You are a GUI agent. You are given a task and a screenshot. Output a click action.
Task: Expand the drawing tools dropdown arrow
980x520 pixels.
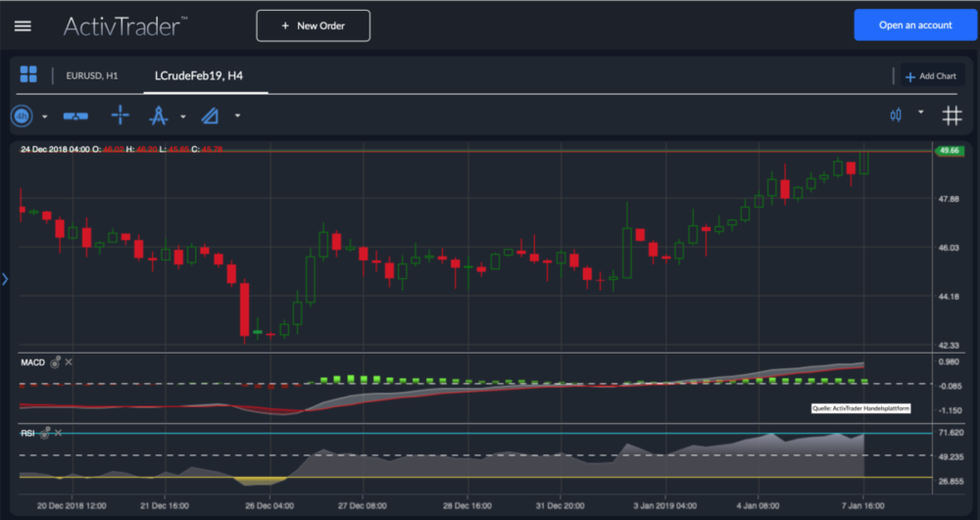click(183, 117)
